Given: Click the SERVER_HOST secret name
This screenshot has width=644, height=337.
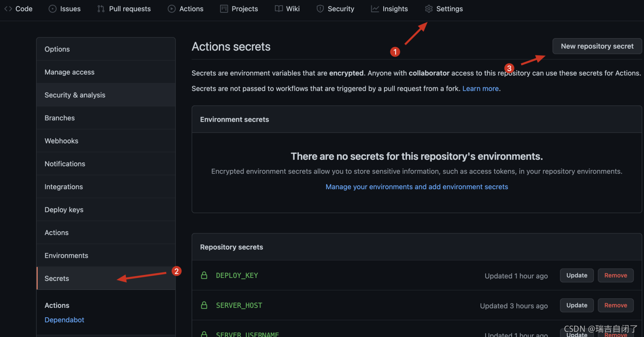Looking at the screenshot, I should [x=239, y=305].
